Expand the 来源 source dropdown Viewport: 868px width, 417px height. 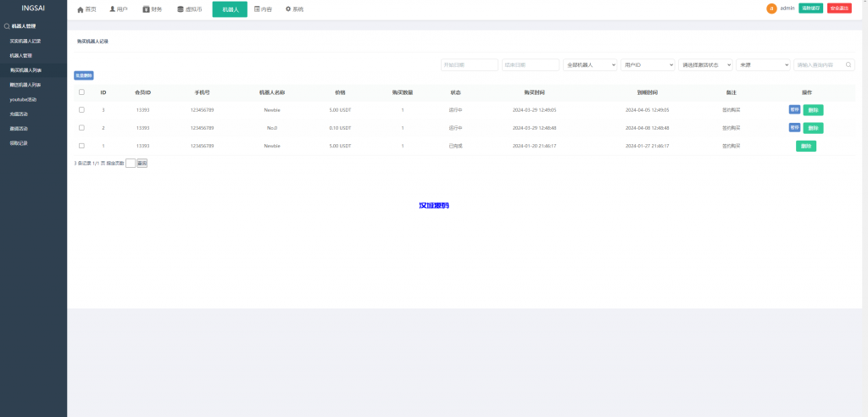(x=763, y=64)
